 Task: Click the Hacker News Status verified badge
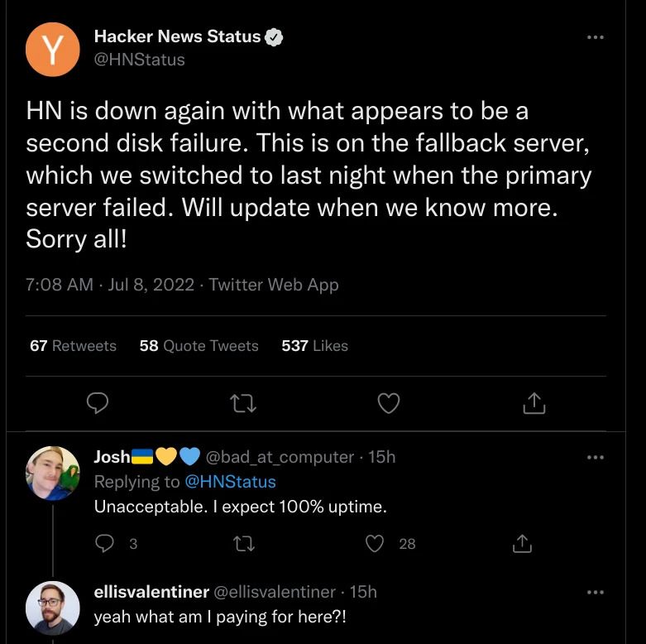pyautogui.click(x=274, y=37)
